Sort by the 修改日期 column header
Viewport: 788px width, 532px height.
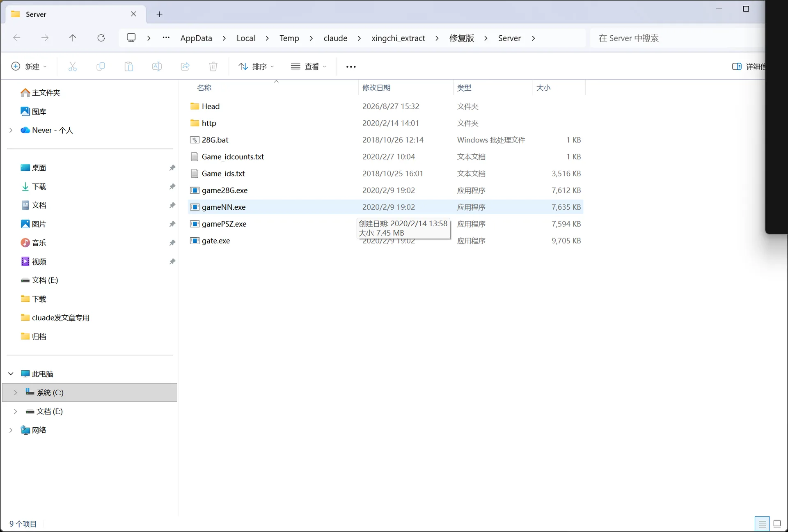coord(376,88)
